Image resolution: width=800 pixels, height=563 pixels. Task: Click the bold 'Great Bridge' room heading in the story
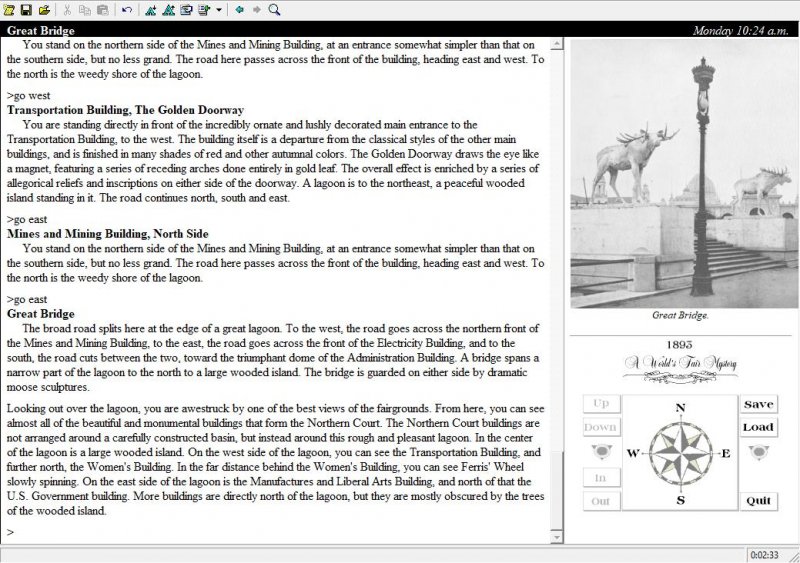(x=41, y=314)
